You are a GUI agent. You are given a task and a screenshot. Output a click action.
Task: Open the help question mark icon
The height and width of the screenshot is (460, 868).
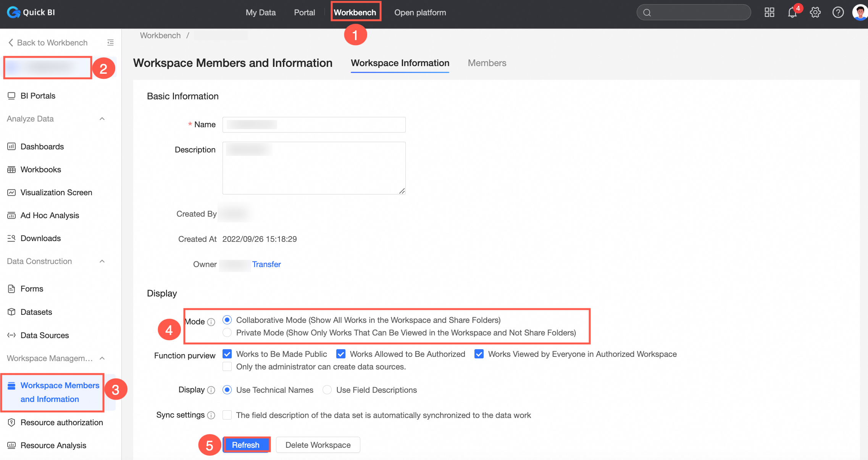[x=838, y=12]
